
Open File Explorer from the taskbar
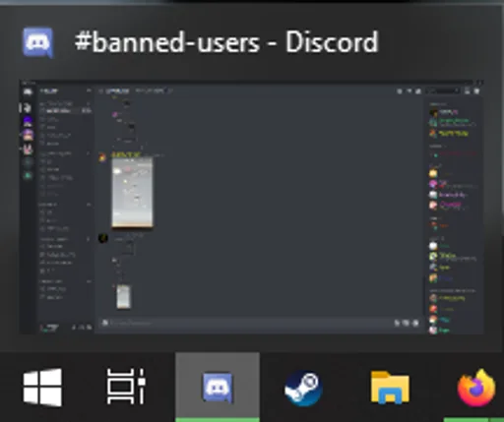[x=390, y=387]
